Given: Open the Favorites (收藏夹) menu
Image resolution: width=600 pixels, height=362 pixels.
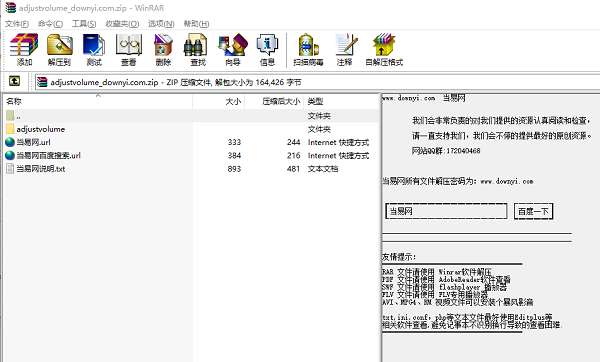Looking at the screenshot, I should click(x=122, y=24).
